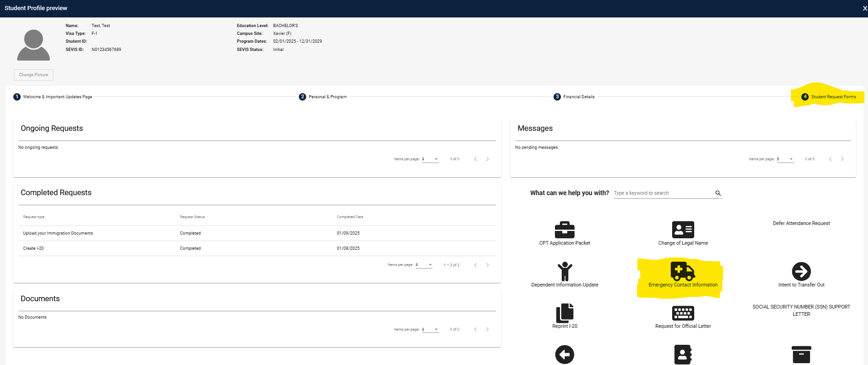Open the Reprint I-20 documents icon
868x365 pixels.
tap(565, 313)
